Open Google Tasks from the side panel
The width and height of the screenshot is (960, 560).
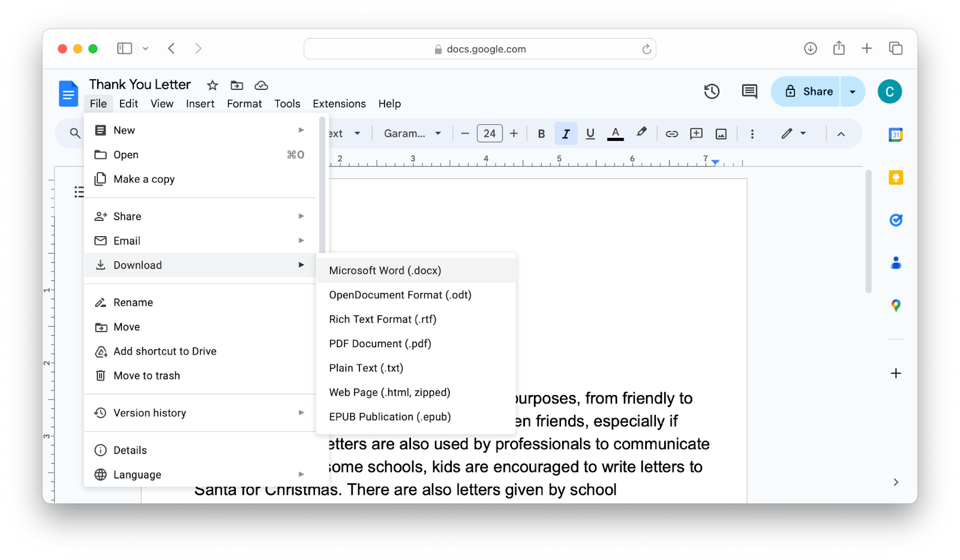point(895,219)
